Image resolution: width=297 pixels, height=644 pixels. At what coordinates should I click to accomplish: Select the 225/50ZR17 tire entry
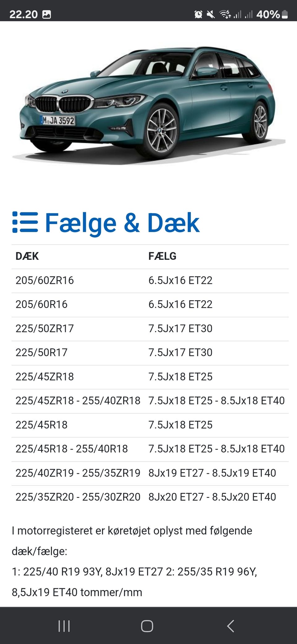coord(45,329)
